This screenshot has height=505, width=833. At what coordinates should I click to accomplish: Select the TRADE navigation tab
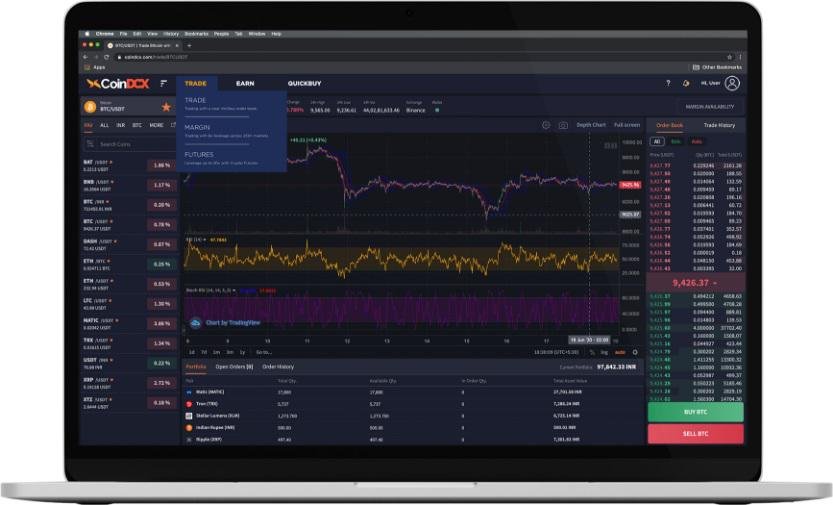(196, 83)
